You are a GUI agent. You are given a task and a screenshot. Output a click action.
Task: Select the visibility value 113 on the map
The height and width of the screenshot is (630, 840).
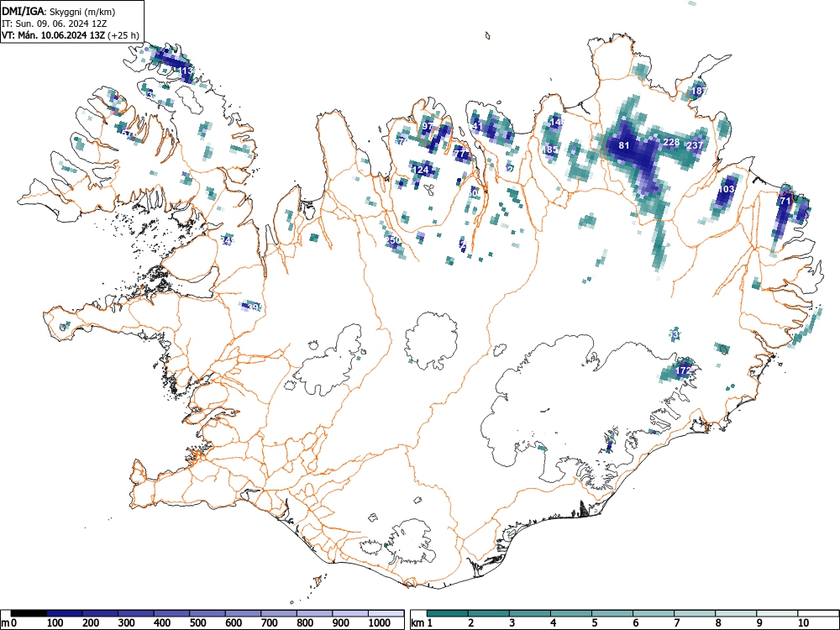pos(186,71)
